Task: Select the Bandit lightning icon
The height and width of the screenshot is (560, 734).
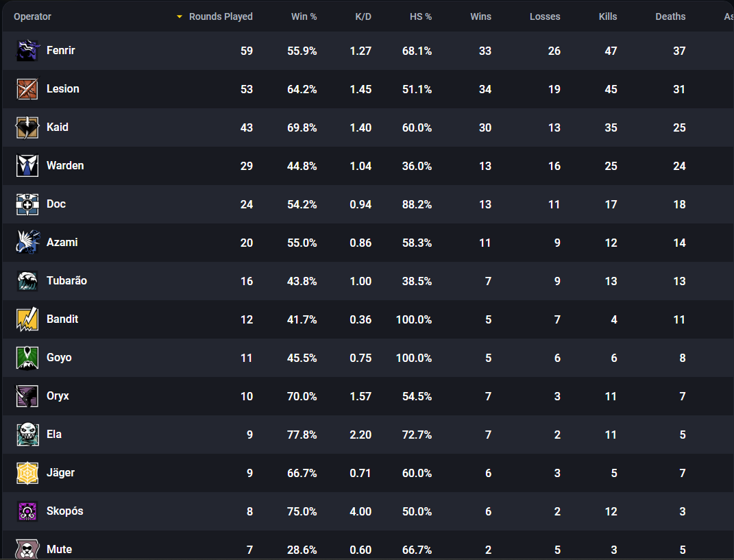Action: tap(27, 319)
